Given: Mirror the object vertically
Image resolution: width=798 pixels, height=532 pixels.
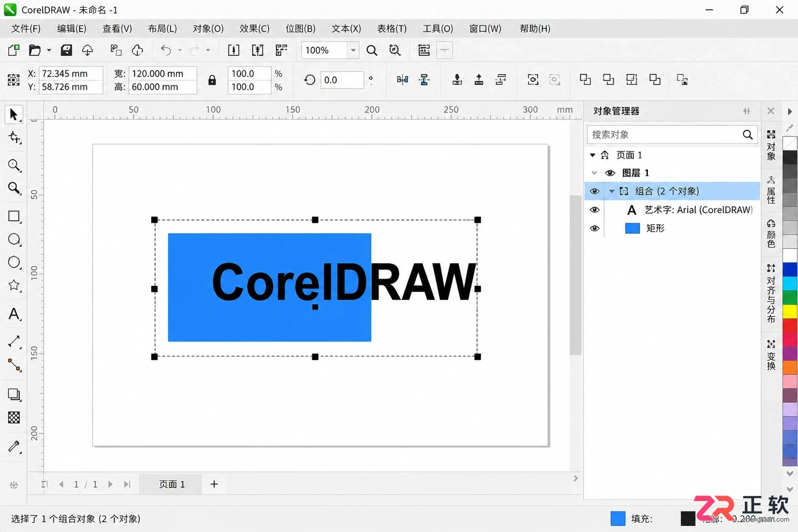Looking at the screenshot, I should [424, 80].
